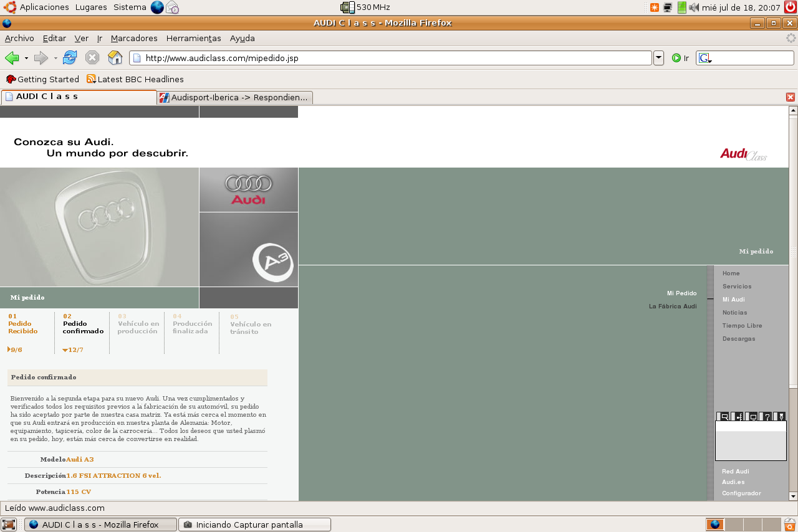Launch web browser from top panel globe icon
This screenshot has height=532, width=798.
coord(157,7)
